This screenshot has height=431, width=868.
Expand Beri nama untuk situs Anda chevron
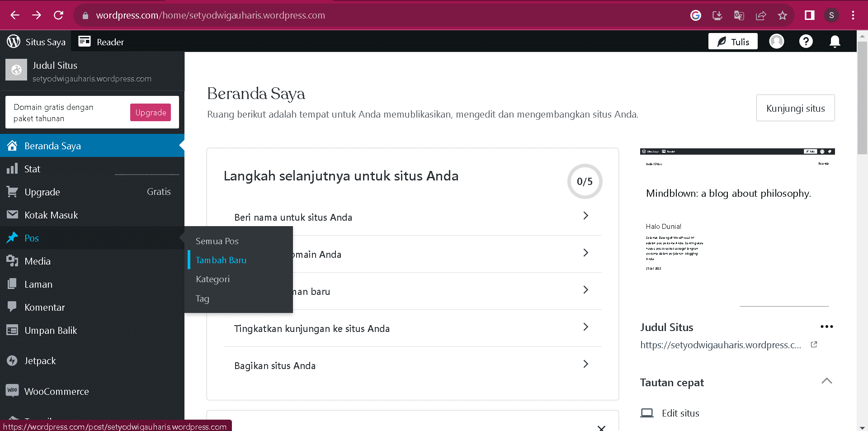(585, 216)
